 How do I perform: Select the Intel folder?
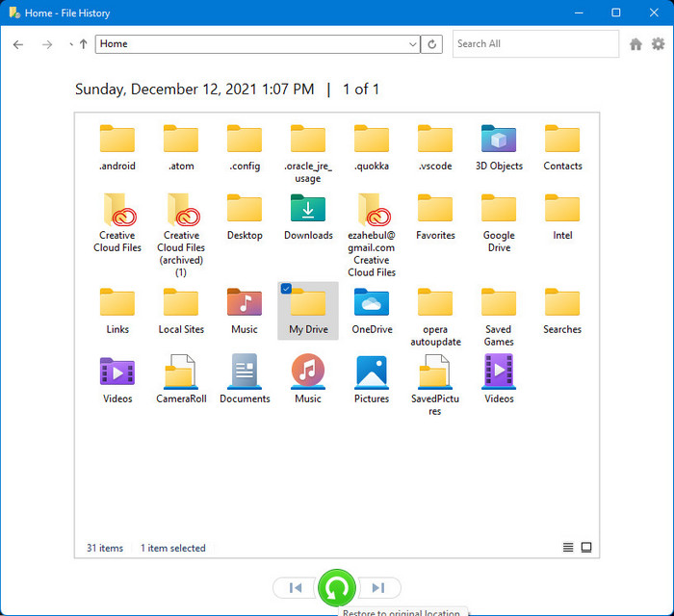click(x=562, y=218)
